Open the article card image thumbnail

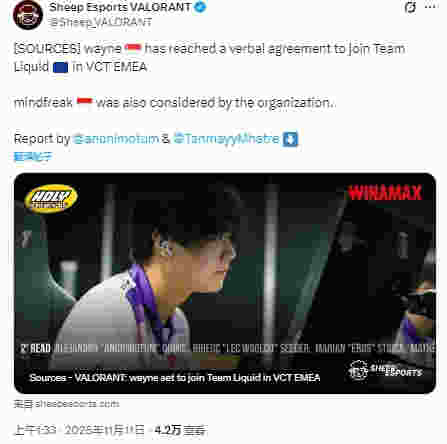[225, 283]
